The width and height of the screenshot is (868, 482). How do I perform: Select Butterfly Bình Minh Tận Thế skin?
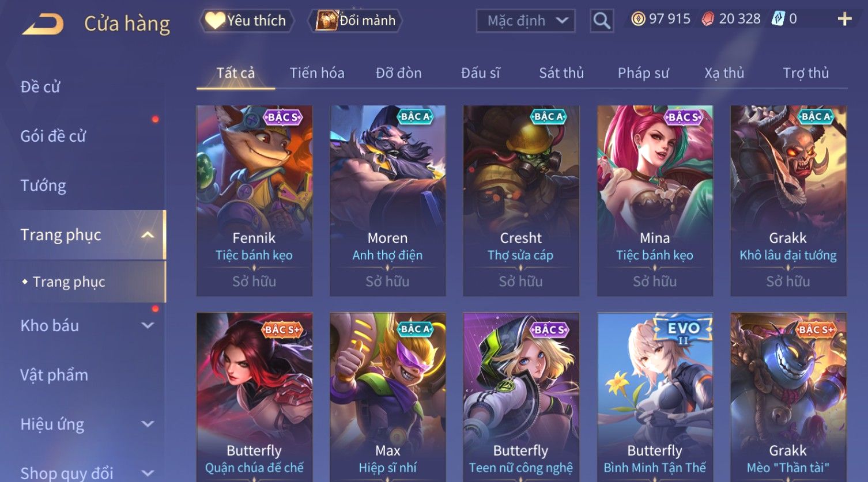tap(655, 397)
